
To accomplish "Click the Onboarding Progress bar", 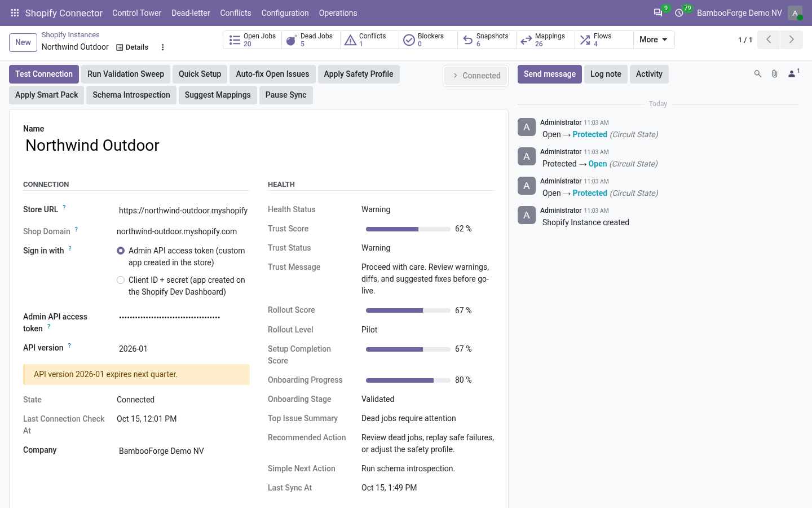I will (408, 380).
